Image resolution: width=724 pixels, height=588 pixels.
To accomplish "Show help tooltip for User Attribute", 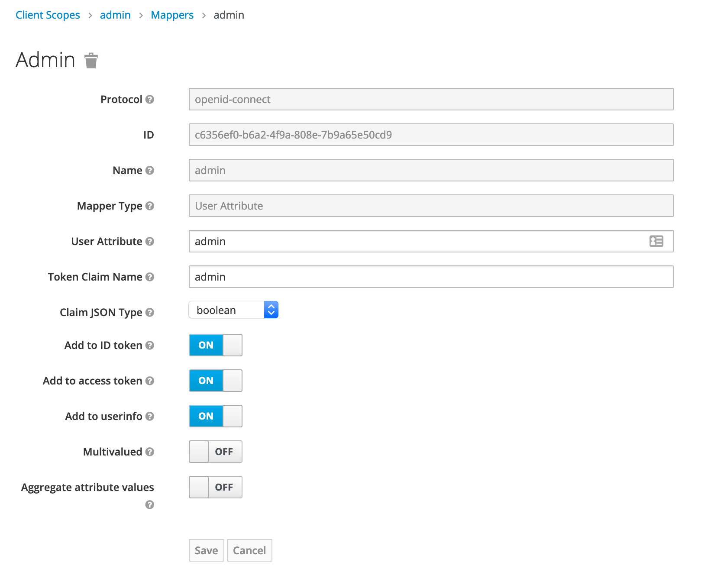I will tap(150, 241).
